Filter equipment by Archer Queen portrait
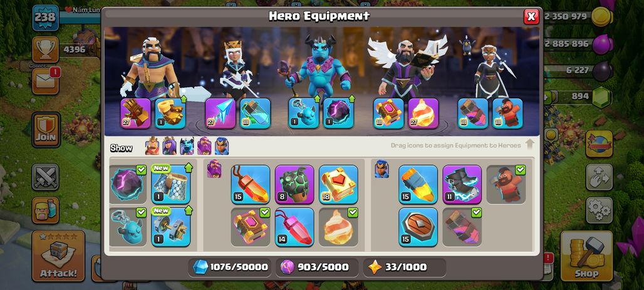The height and width of the screenshot is (290, 644). pyautogui.click(x=169, y=146)
